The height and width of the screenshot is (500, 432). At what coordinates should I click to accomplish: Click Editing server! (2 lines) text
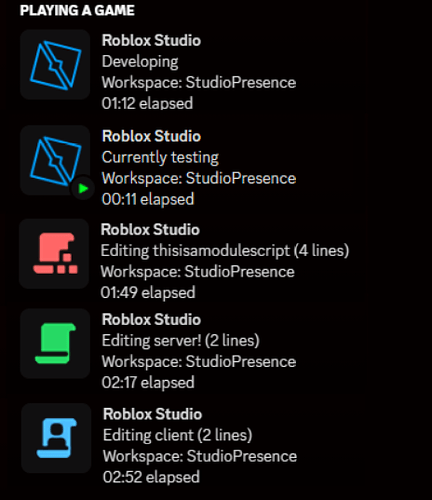point(181,341)
